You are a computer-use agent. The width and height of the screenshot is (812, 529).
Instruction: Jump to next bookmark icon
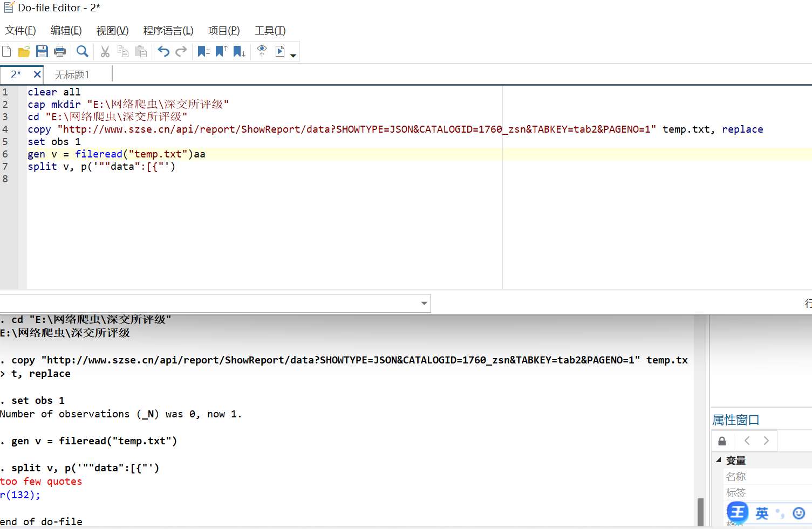239,51
